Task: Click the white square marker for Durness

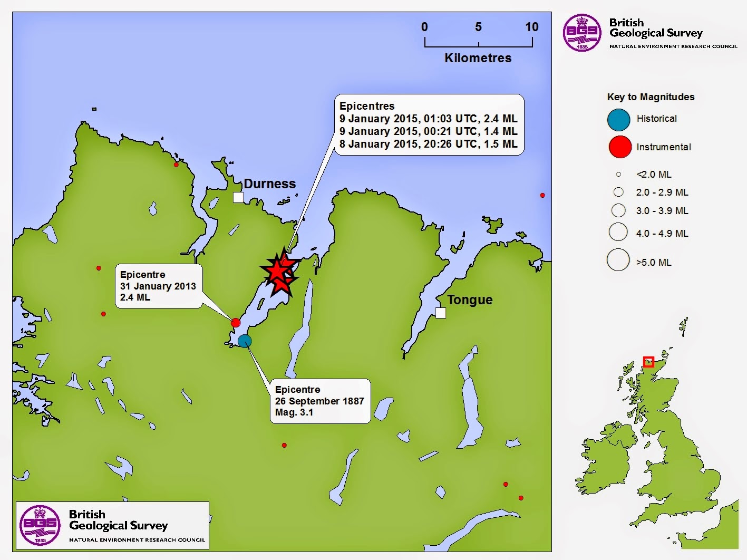Action: click(237, 197)
